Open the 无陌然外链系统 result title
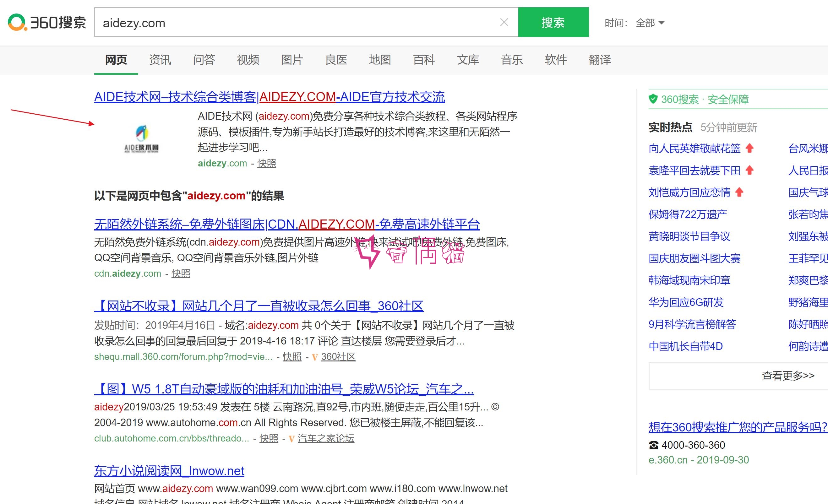 (287, 224)
